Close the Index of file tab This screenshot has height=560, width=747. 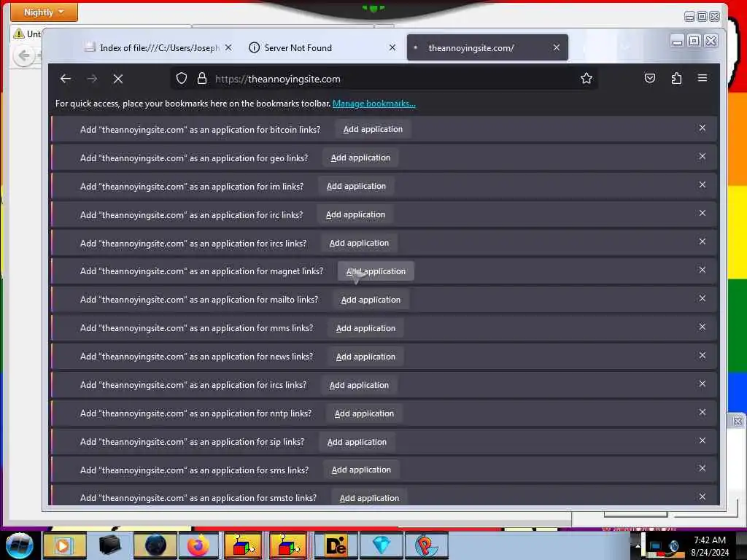tap(228, 47)
